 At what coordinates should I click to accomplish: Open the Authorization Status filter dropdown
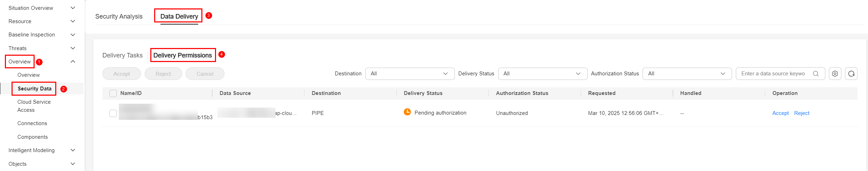[x=687, y=74]
